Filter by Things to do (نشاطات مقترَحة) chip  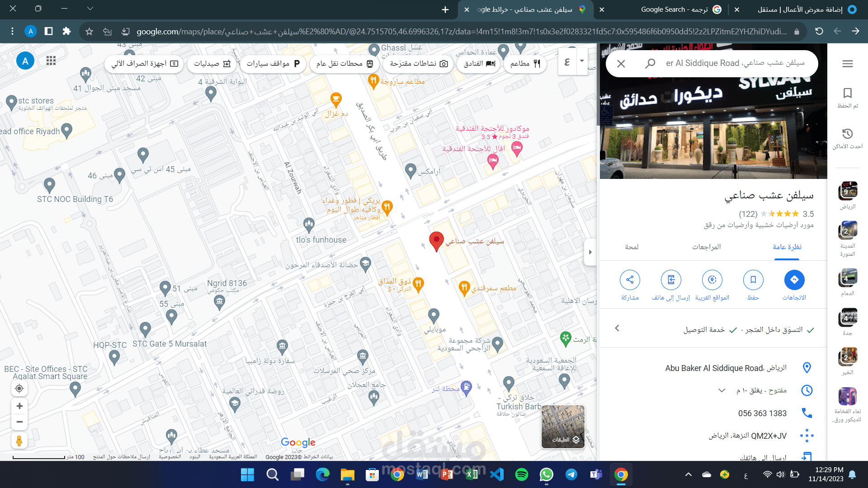pyautogui.click(x=419, y=64)
